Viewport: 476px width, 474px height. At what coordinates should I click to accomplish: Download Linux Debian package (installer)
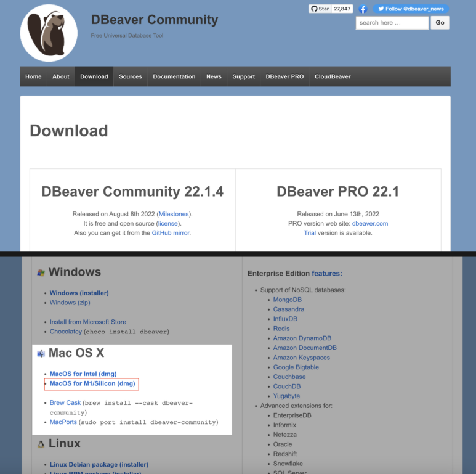click(99, 465)
